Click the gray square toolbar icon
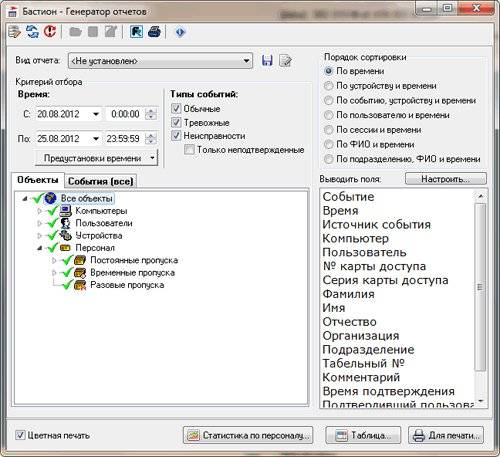Viewport: 500px width, 457px height. pos(93,32)
